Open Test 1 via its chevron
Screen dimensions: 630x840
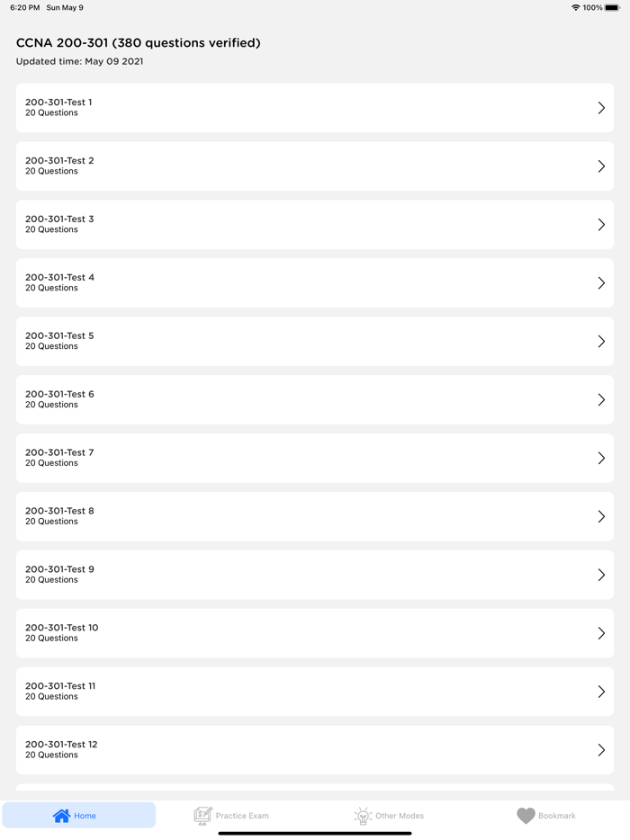(x=601, y=108)
